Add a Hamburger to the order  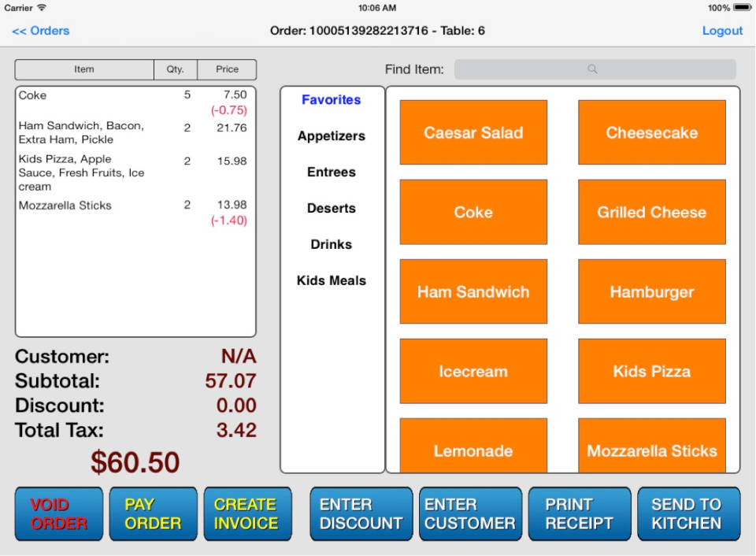[x=652, y=291]
